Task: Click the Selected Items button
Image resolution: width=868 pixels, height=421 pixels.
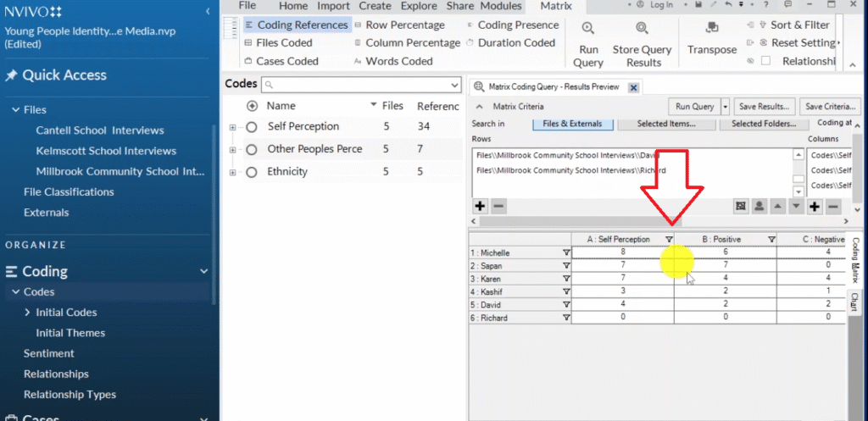Action: pyautogui.click(x=665, y=124)
